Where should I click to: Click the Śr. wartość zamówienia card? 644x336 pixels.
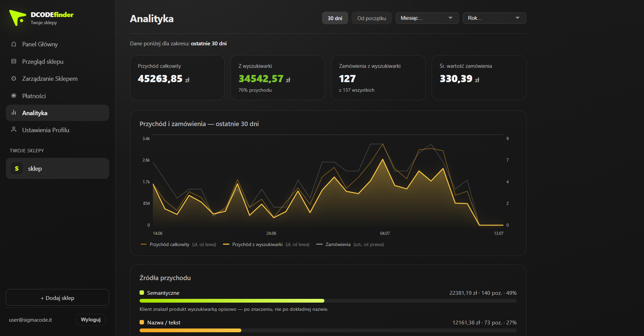(479, 78)
